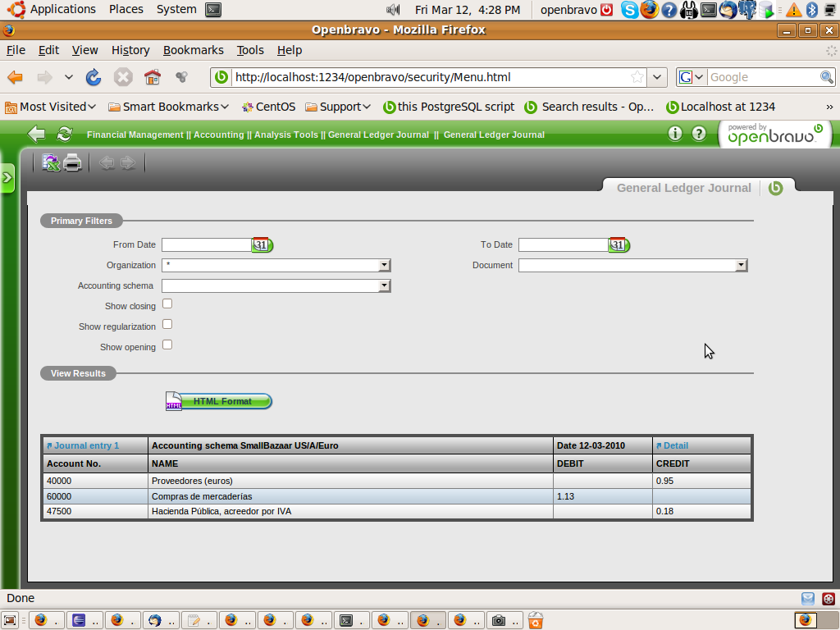Click the HTML Format button
The image size is (840, 630).
[x=218, y=401]
